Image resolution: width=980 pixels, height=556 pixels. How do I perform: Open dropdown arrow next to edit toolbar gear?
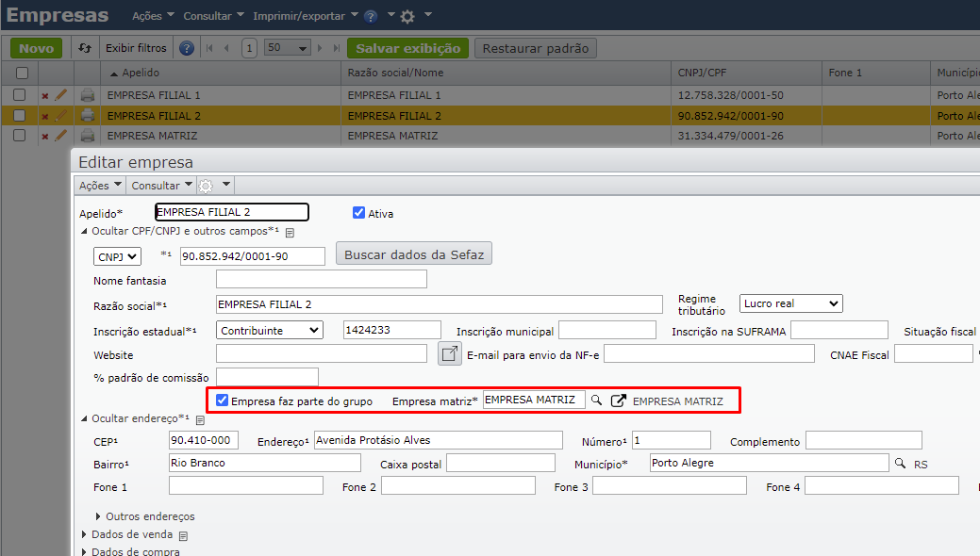coord(226,185)
